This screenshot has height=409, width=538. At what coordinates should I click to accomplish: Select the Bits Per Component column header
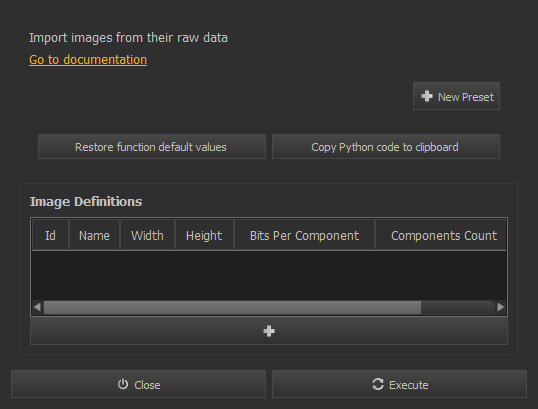click(304, 235)
